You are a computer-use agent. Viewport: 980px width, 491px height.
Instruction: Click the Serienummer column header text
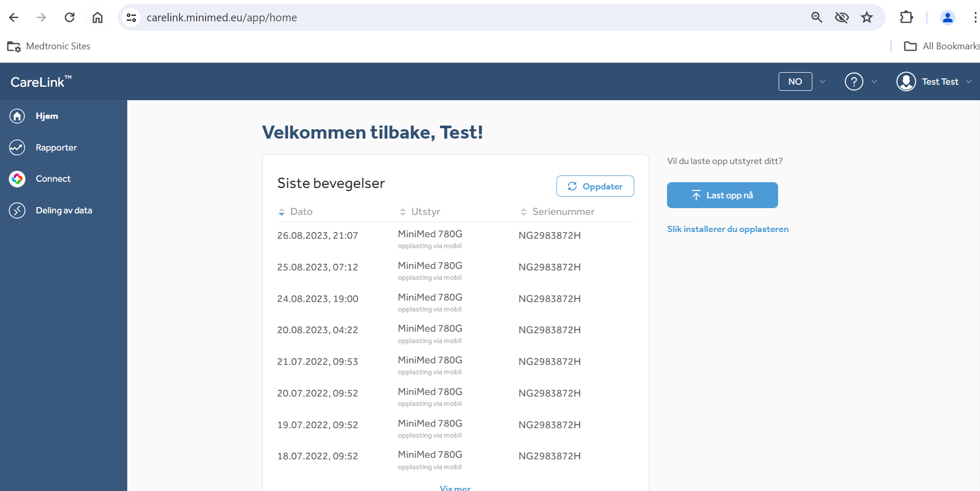(563, 212)
